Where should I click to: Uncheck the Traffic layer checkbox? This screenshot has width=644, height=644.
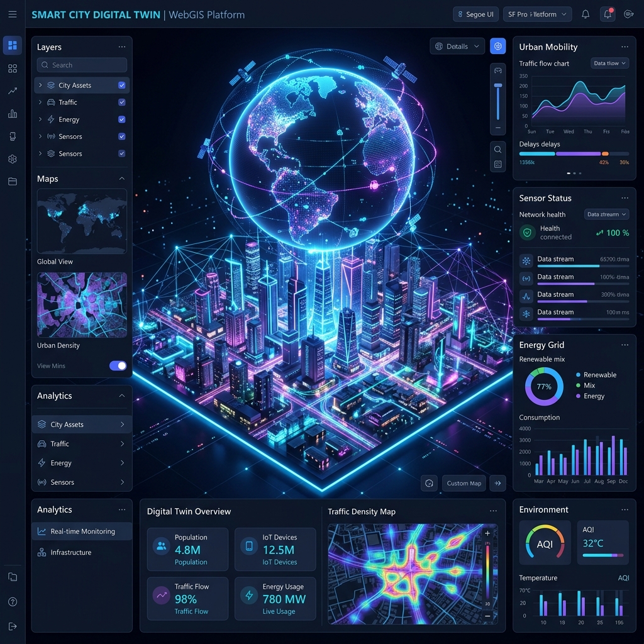point(121,103)
